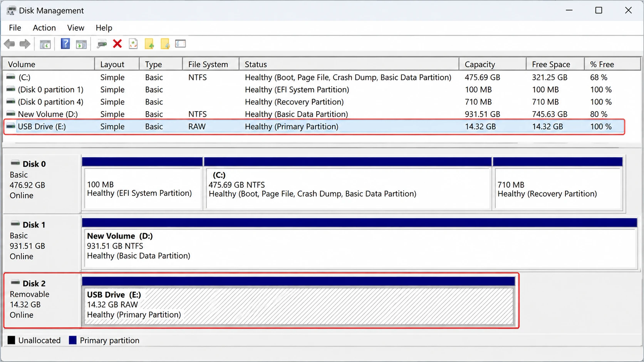Click the drive icon beside (C:) volume
Screen dimensions: 644x362
(x=11, y=77)
